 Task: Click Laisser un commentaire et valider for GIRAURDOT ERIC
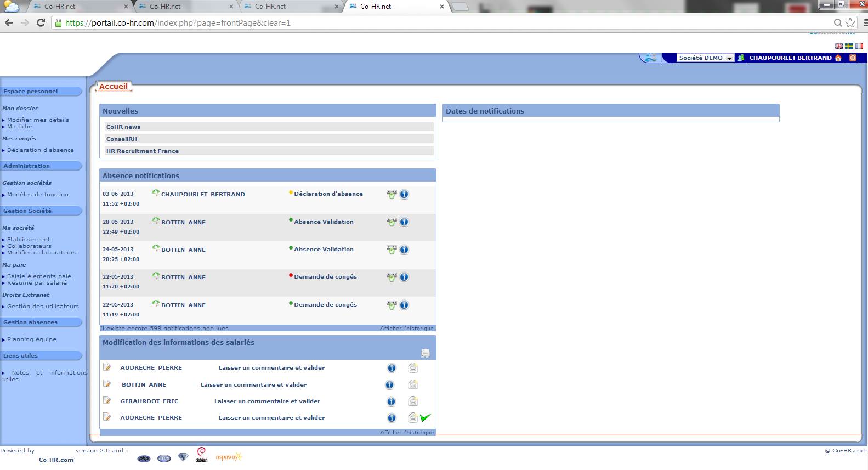tap(267, 401)
